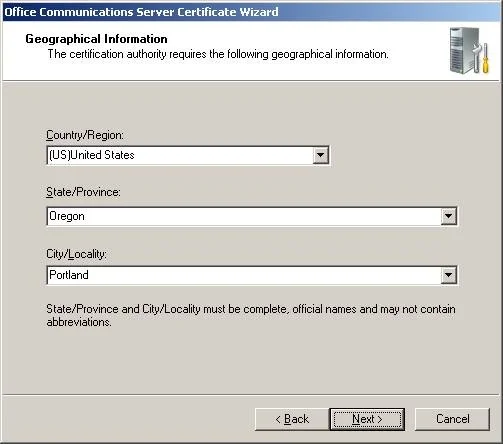Click the abbreviations note text
This screenshot has width=503, height=444.
[x=251, y=315]
